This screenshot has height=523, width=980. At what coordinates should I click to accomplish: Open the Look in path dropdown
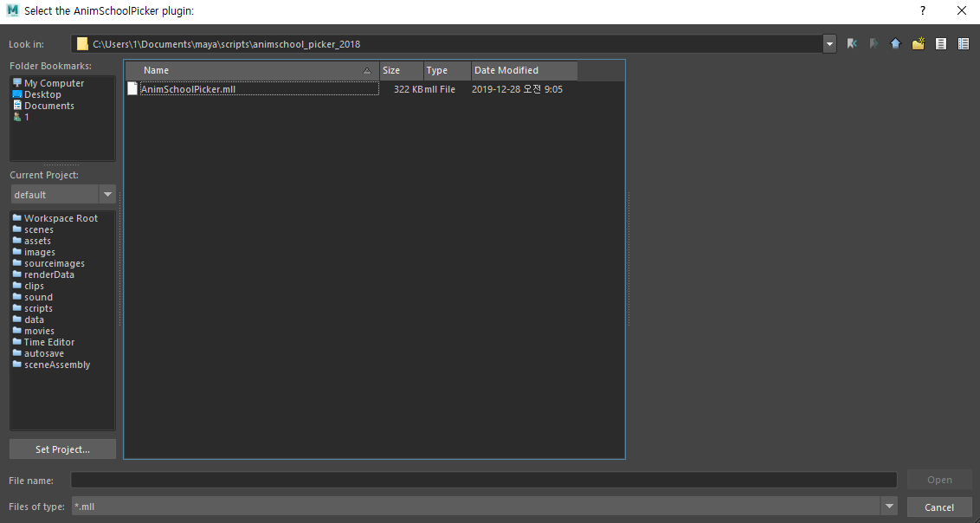coord(829,44)
